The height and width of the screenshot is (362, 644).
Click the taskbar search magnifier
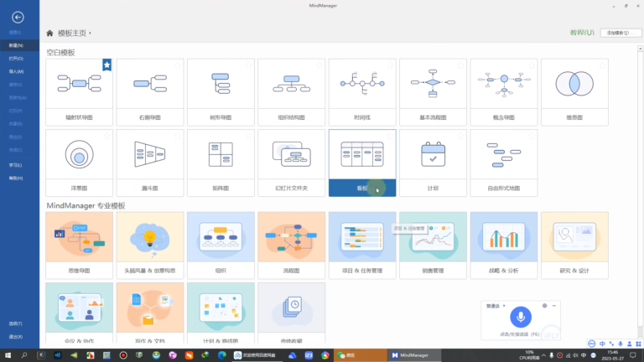point(23,355)
